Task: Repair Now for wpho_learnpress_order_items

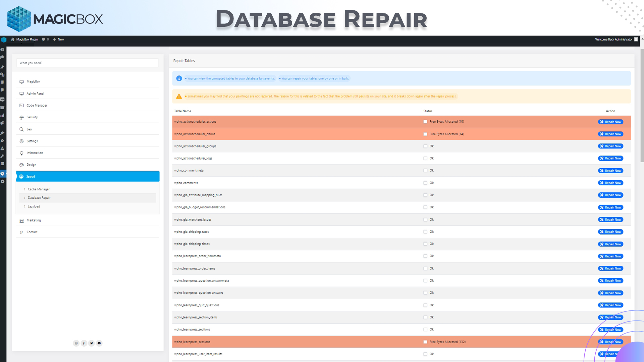Action: click(x=610, y=268)
